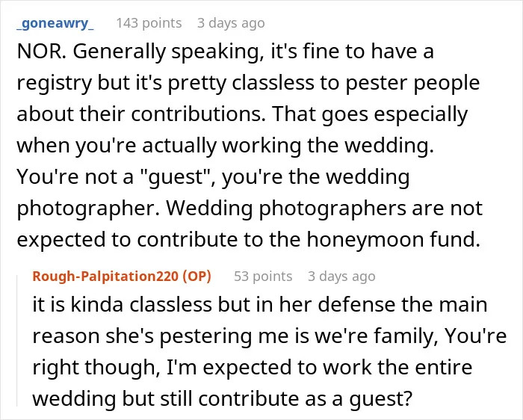Click the word registry in the top comment
The height and width of the screenshot is (420, 523).
pyautogui.click(x=54, y=84)
